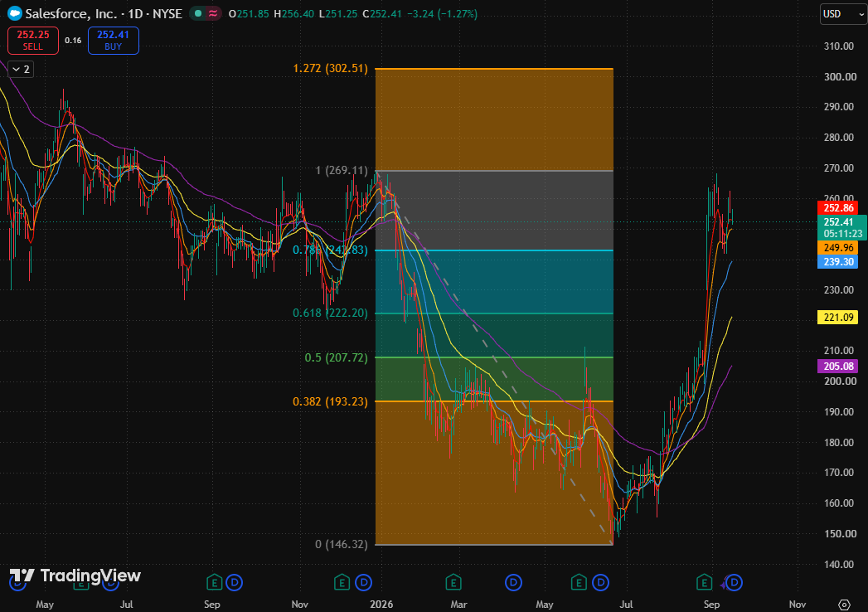Screen dimensions: 868x612
Task: Click the 300.00 price scale label
Action: click(840, 76)
